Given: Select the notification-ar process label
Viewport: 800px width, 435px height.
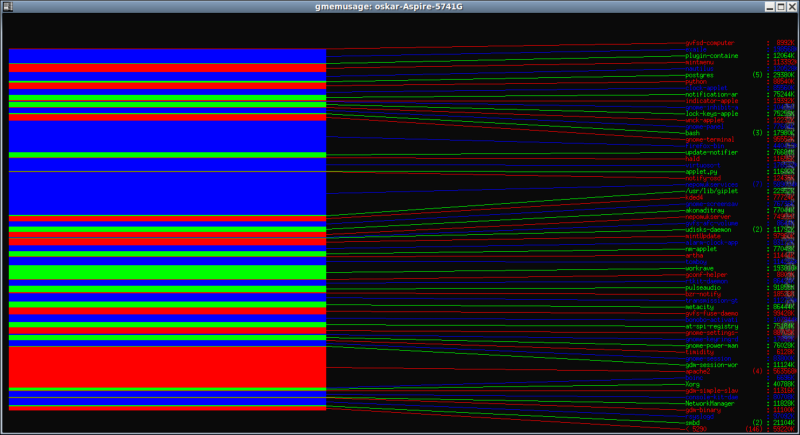Looking at the screenshot, I should pos(711,95).
